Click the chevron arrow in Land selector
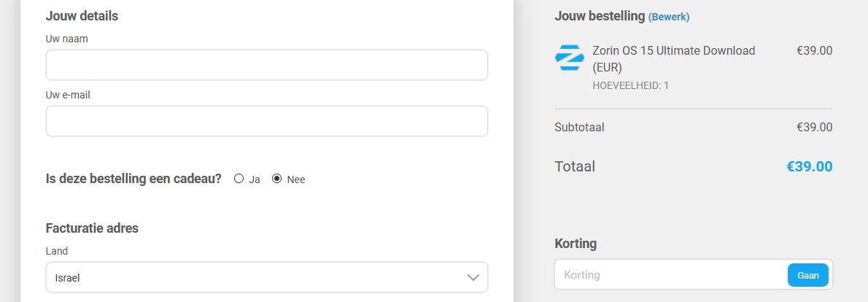 (473, 278)
